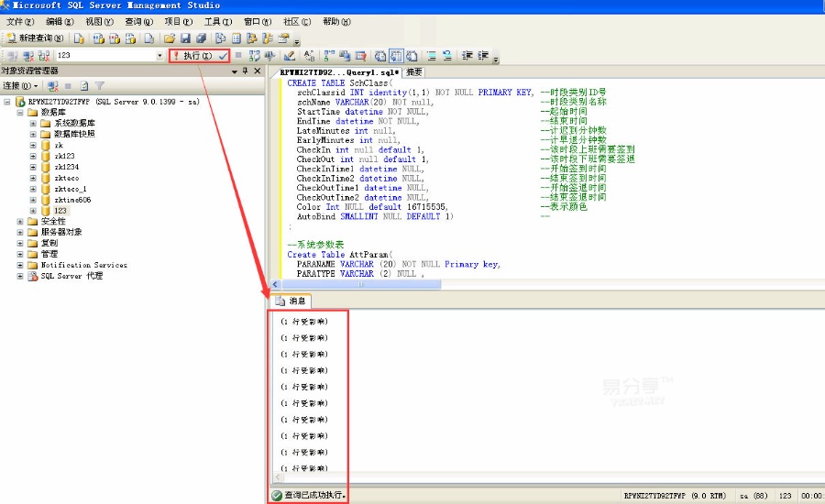Toggle Results to Grid icon

pos(396,55)
